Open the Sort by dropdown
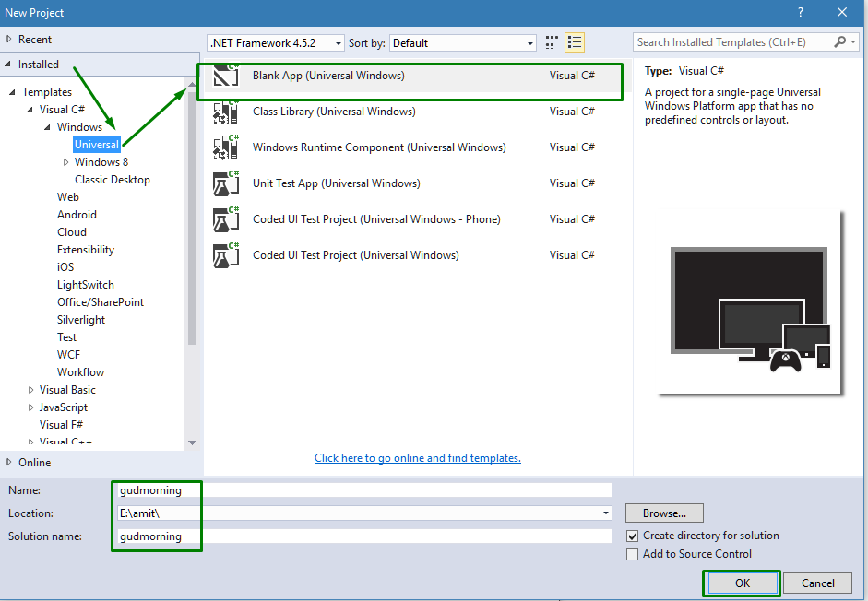 pos(463,43)
